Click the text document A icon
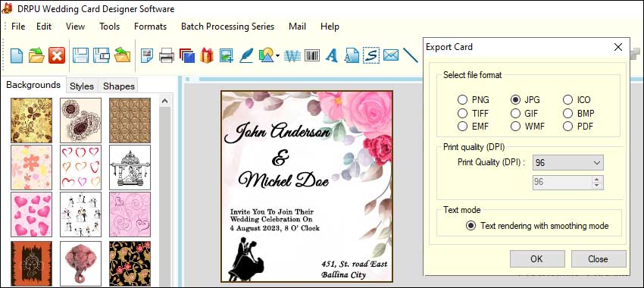 point(352,55)
